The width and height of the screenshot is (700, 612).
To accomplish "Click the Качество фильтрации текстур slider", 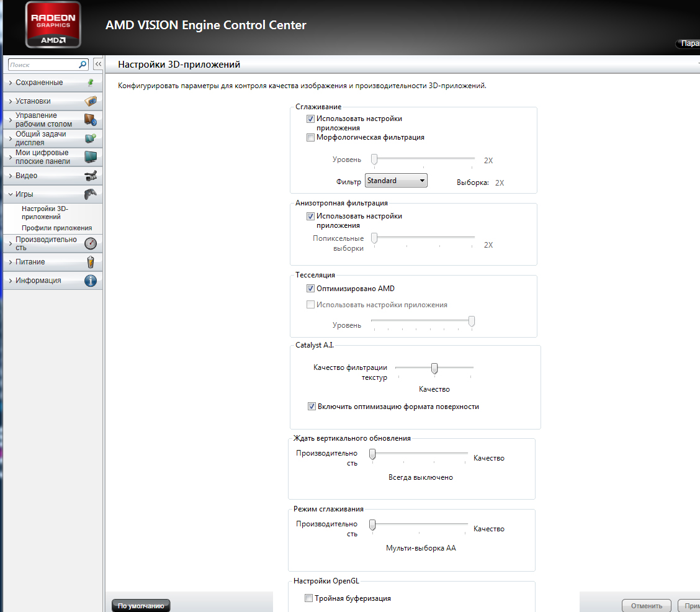I will tap(434, 368).
